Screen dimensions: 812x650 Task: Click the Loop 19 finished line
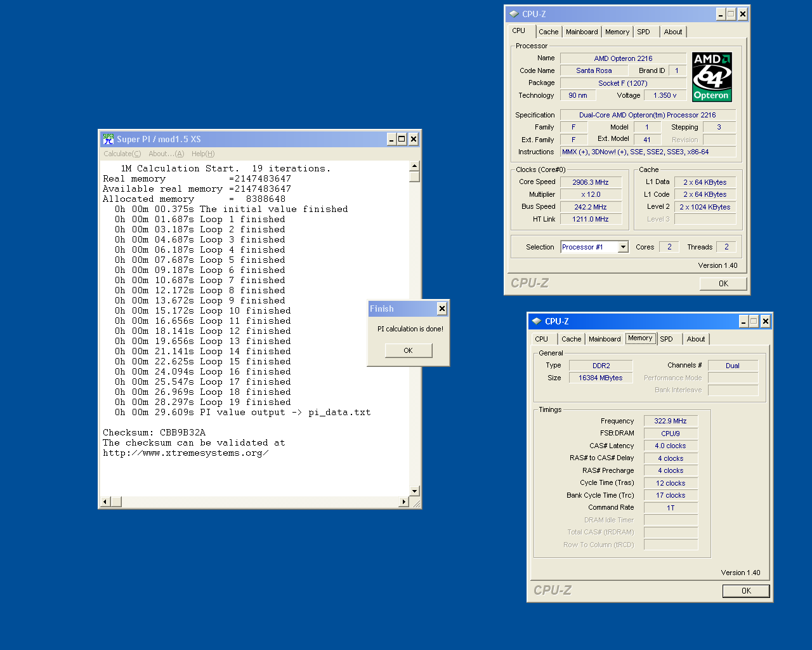click(x=203, y=402)
